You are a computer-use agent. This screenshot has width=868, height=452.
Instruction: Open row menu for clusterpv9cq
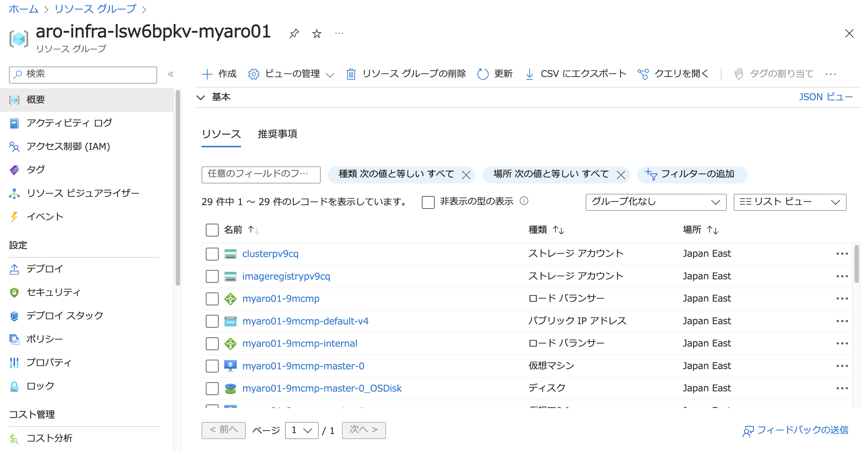click(x=842, y=253)
